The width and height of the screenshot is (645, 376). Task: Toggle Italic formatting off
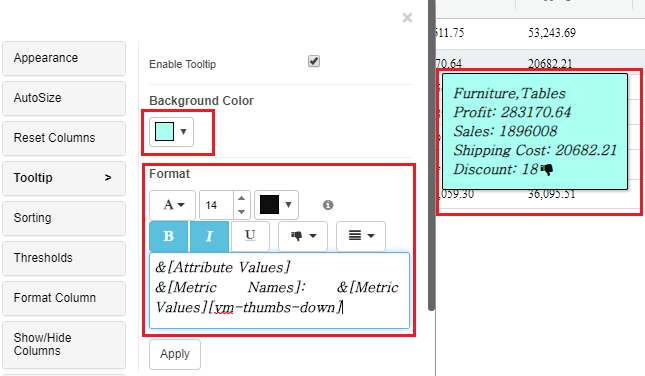[209, 236]
